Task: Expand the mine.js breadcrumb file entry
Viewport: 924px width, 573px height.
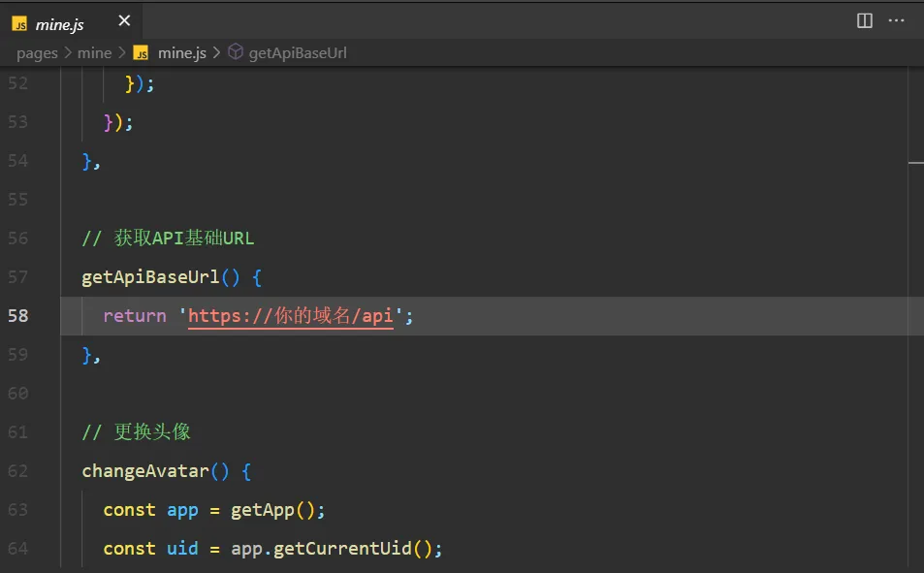Action: click(x=182, y=53)
